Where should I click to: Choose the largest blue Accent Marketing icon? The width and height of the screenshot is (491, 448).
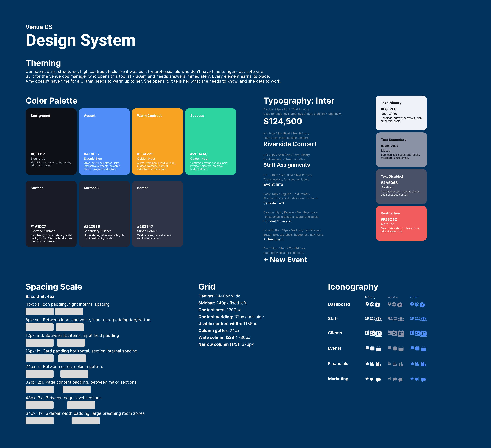423,380
